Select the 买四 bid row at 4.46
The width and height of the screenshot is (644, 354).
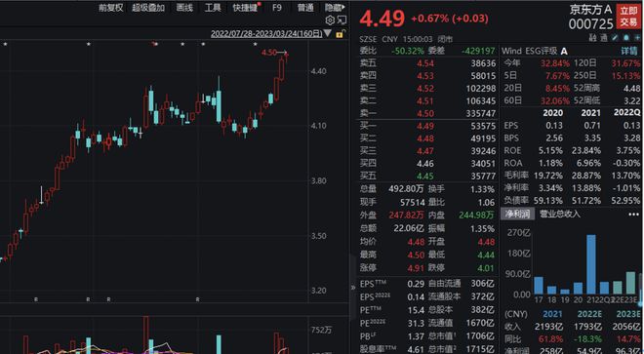tap(427, 164)
